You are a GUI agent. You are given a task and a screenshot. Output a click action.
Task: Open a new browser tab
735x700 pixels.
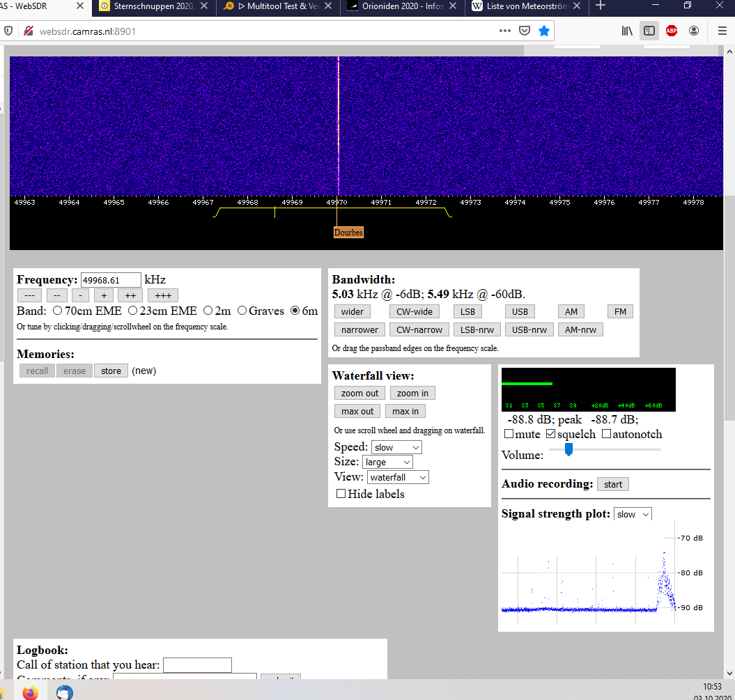click(600, 6)
